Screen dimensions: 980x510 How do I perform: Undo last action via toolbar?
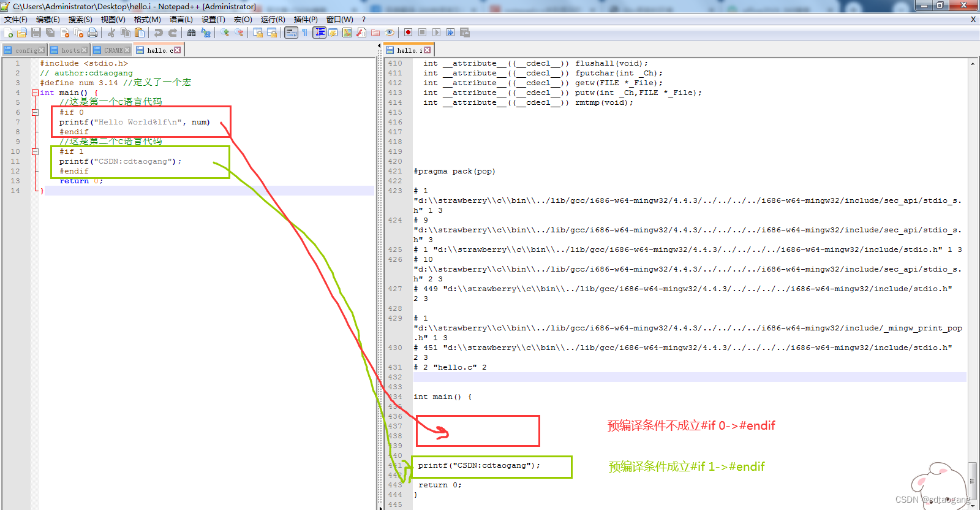[158, 32]
